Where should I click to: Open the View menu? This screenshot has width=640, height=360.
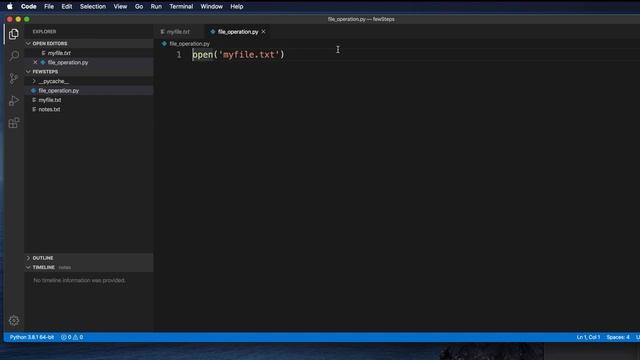click(120, 7)
